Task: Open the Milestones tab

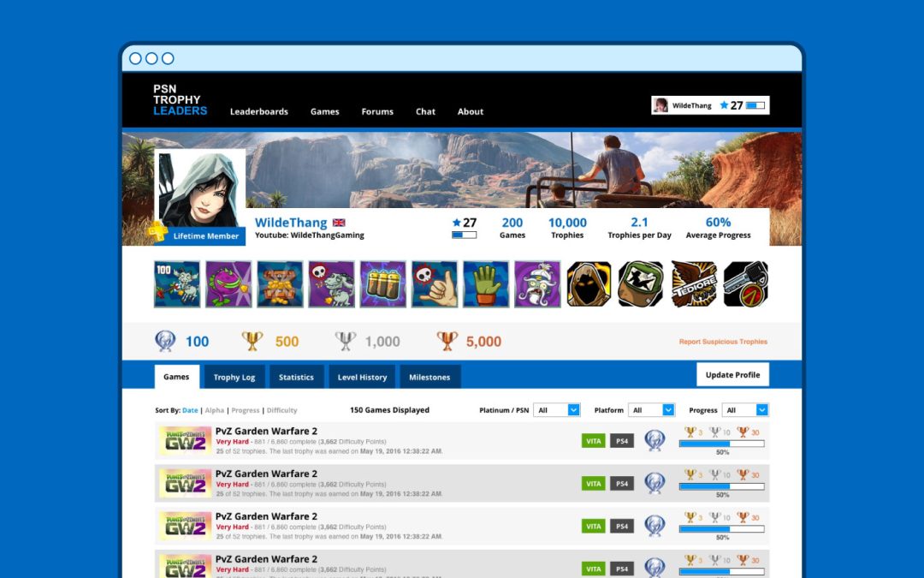Action: pyautogui.click(x=429, y=377)
